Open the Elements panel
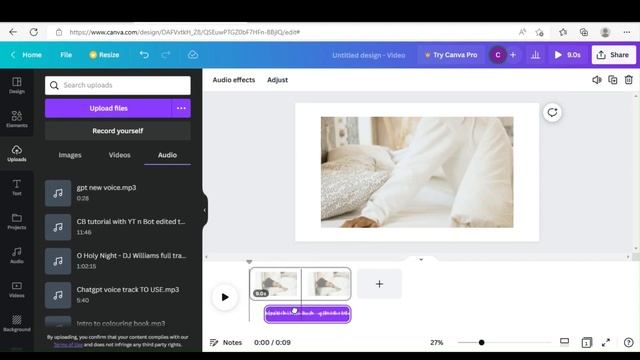This screenshot has width=640, height=360. [x=17, y=119]
